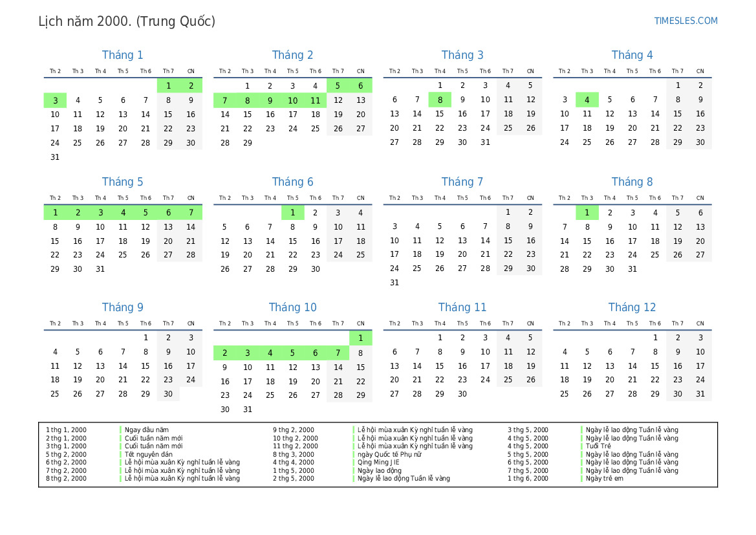Screen dimensions: 756x535
Task: Click legend date '1 thg 1, 2000'
Action: (x=66, y=430)
